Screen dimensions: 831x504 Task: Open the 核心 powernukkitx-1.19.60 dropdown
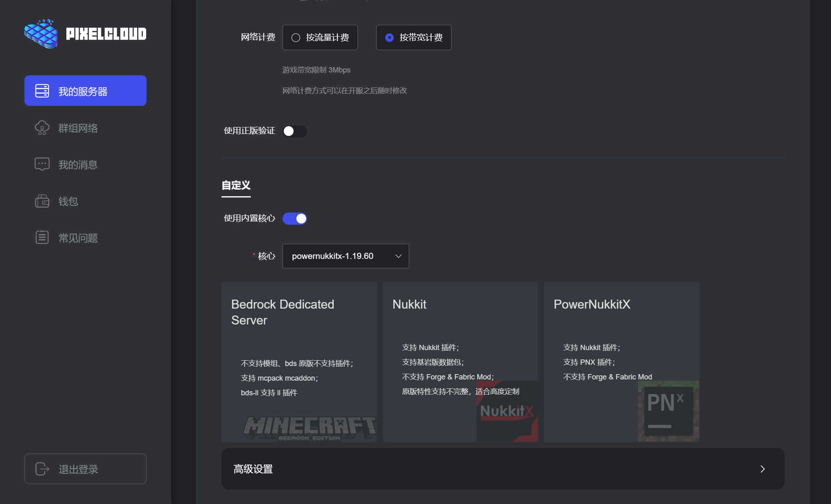[x=345, y=256]
